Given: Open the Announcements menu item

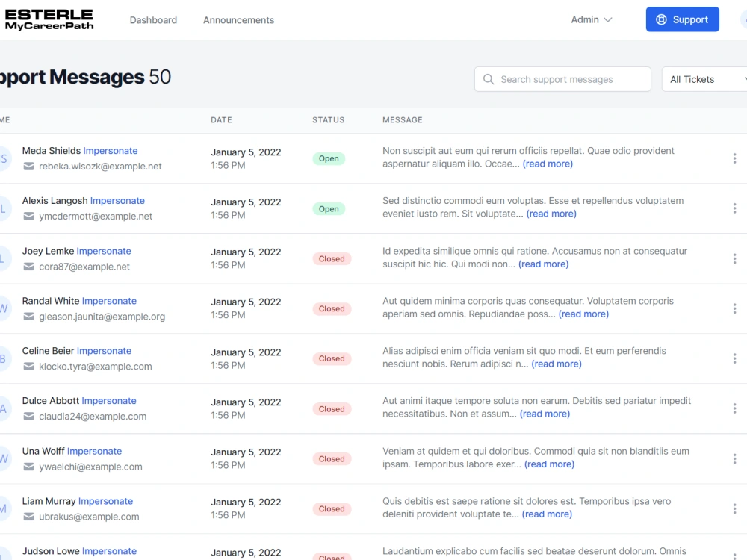Looking at the screenshot, I should coord(239,20).
